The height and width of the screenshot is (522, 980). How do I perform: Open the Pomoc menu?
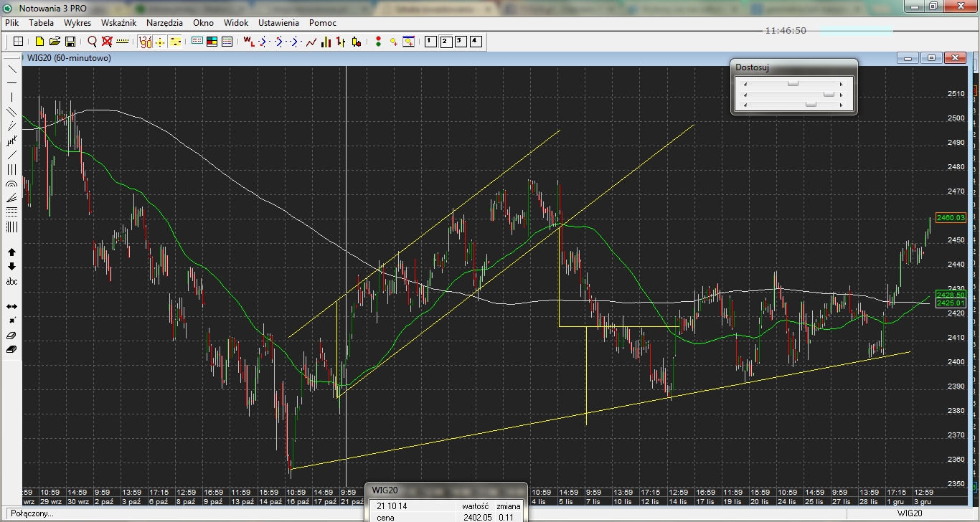coord(323,23)
